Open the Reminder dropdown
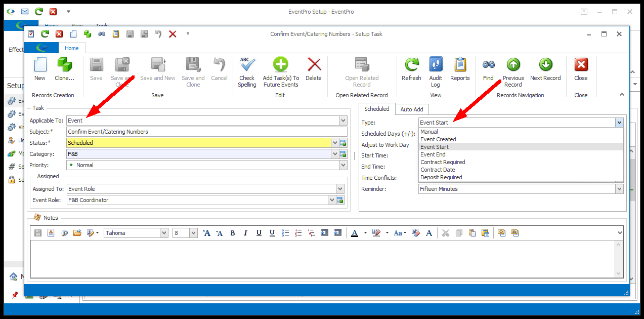Screen dimensions: 644x319 (619, 189)
